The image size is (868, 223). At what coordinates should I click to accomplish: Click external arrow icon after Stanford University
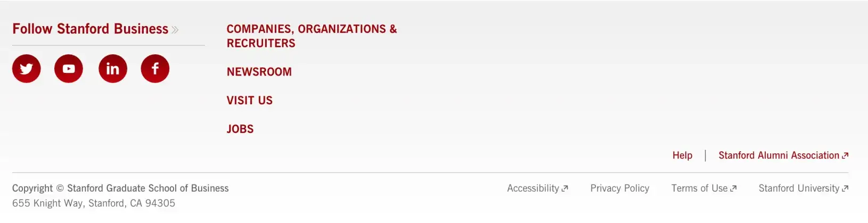point(845,188)
